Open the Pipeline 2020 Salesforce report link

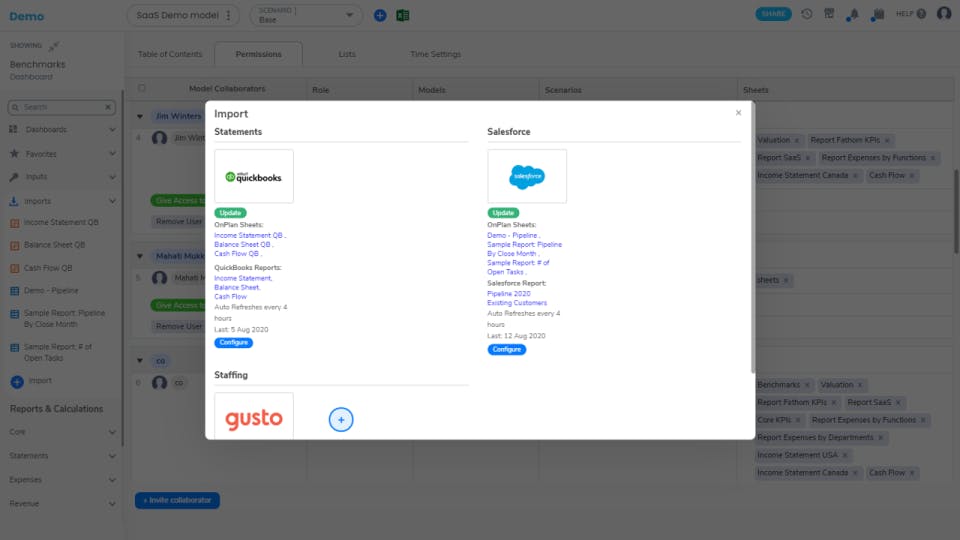(x=509, y=294)
